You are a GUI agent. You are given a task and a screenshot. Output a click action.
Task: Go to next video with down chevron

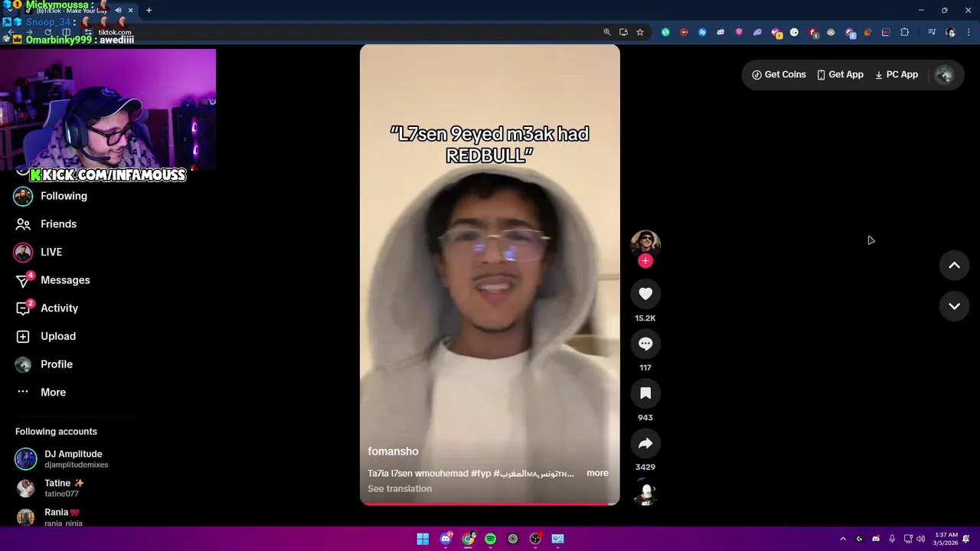click(x=954, y=306)
